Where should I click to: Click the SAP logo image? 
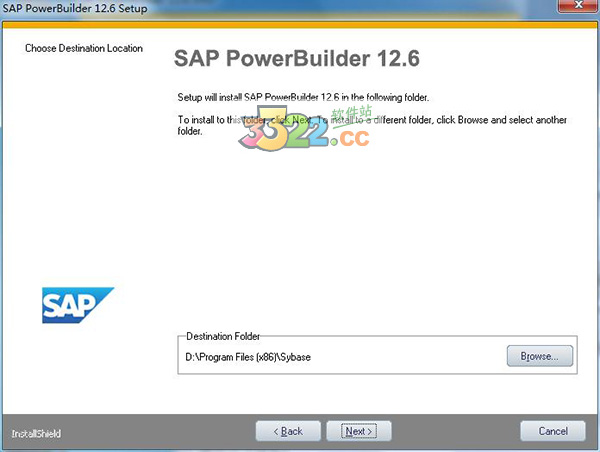pyautogui.click(x=78, y=305)
